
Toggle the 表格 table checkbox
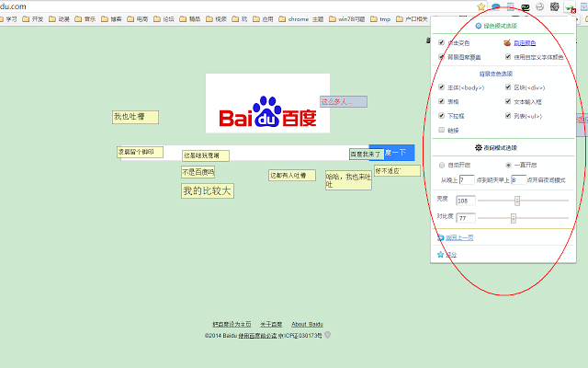441,101
